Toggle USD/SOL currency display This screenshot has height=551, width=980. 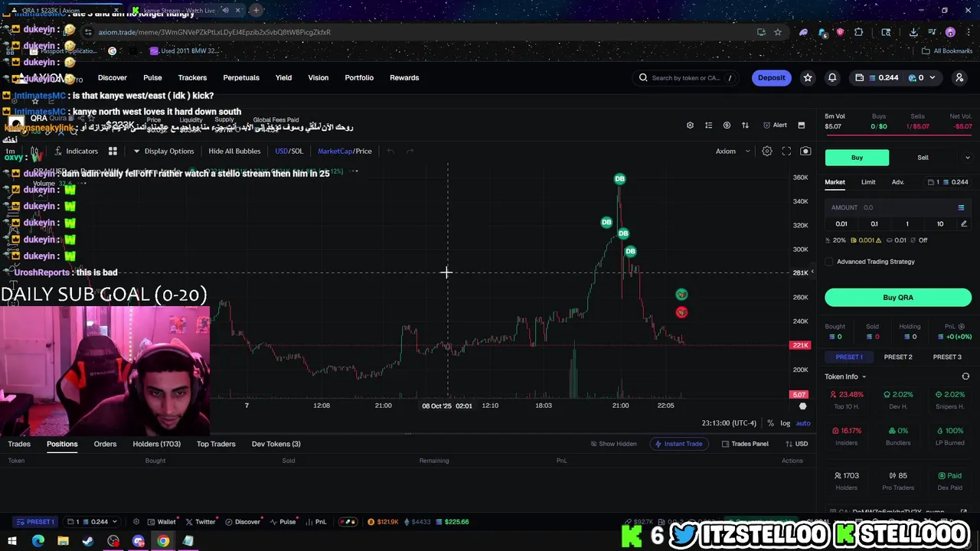point(289,151)
